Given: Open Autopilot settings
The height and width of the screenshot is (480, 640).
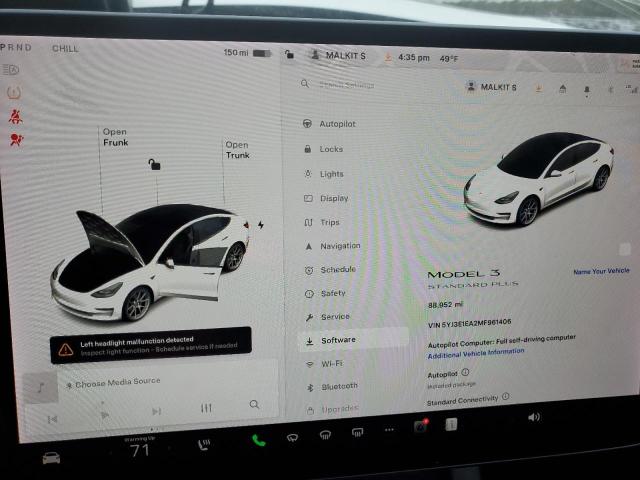Looking at the screenshot, I should pyautogui.click(x=330, y=124).
